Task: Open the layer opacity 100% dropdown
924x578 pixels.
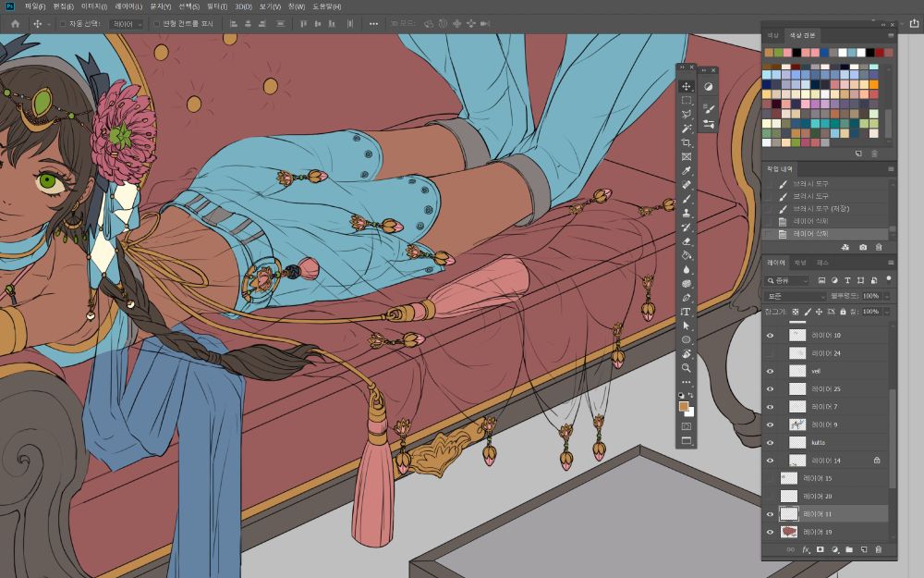Action: [x=886, y=296]
